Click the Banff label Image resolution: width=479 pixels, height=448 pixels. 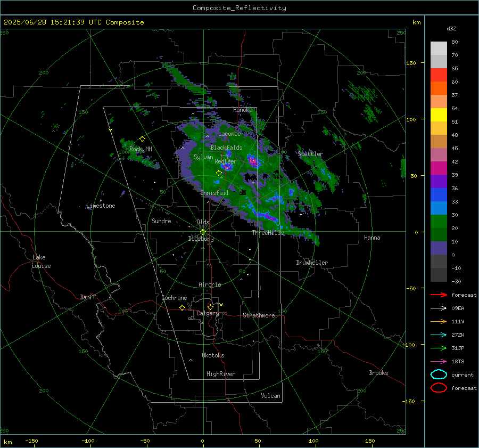[88, 297]
